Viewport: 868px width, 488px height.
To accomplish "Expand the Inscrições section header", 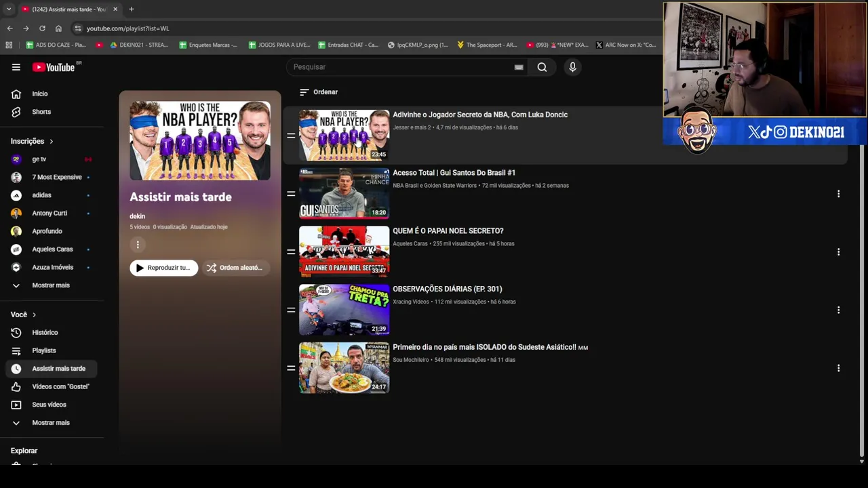I will point(32,141).
